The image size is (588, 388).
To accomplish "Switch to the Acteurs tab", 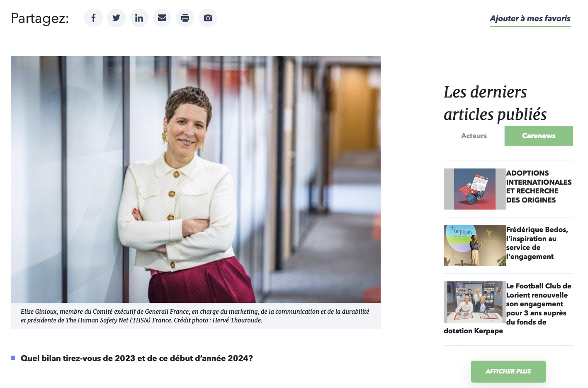I will 474,136.
